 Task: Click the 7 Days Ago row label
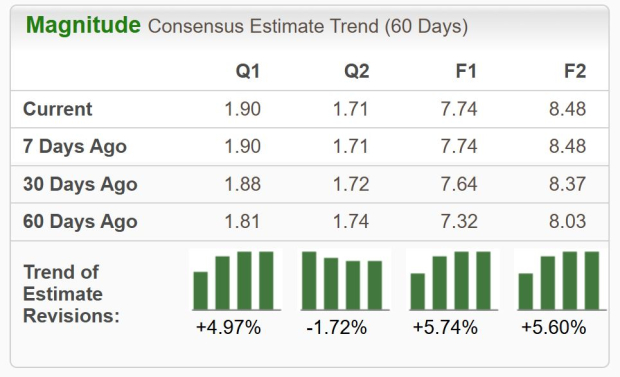[x=75, y=147]
